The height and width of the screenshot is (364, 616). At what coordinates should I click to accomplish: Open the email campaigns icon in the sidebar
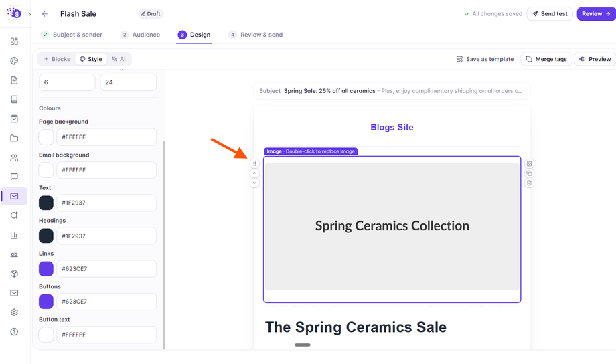point(14,196)
